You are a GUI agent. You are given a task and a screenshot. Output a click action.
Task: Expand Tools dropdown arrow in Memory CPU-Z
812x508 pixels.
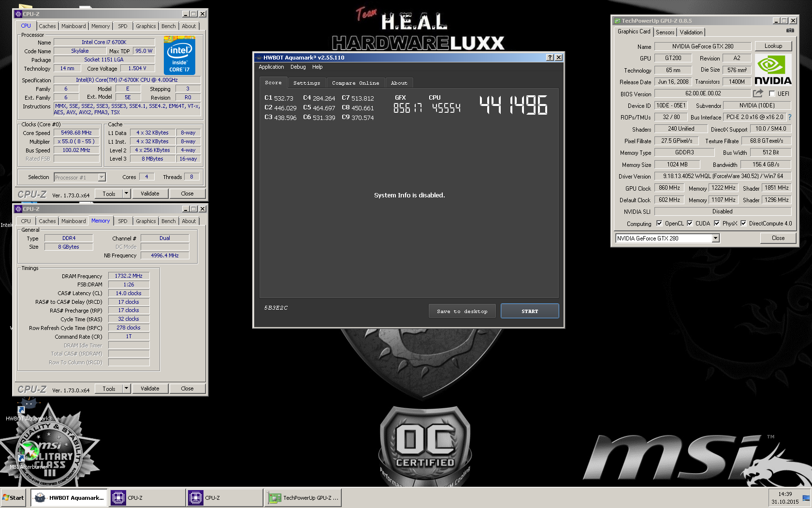(x=127, y=388)
